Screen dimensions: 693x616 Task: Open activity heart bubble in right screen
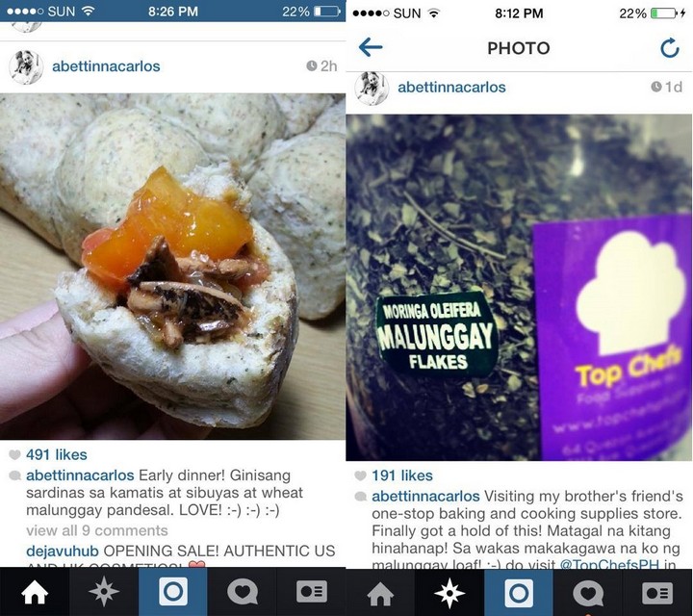[x=588, y=593]
